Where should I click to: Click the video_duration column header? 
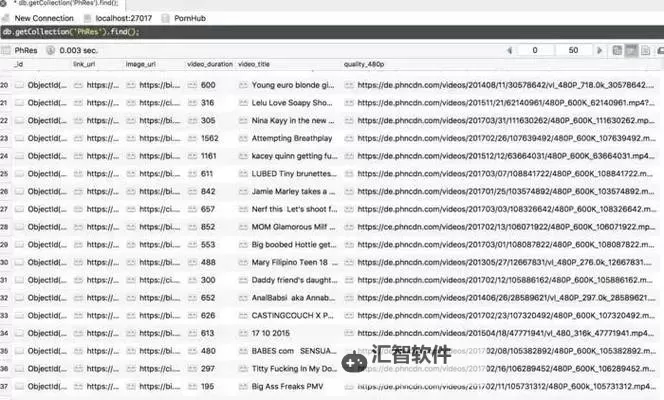[210, 64]
